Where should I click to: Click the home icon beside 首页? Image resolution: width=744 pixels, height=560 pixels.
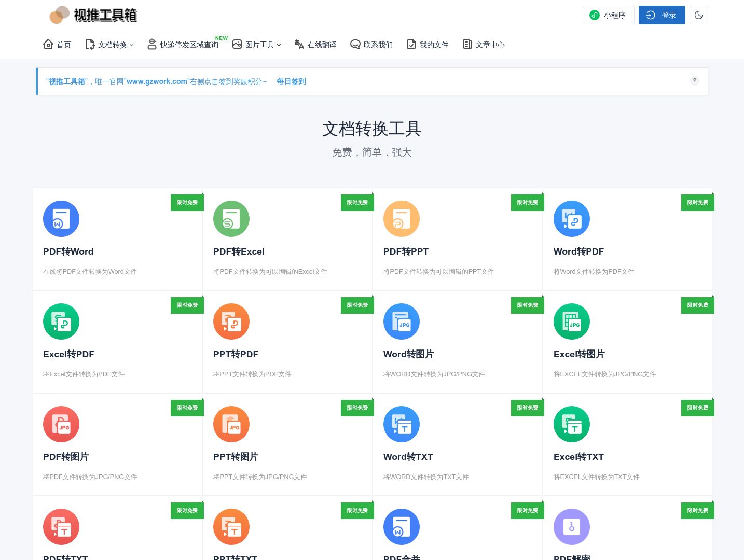[48, 44]
